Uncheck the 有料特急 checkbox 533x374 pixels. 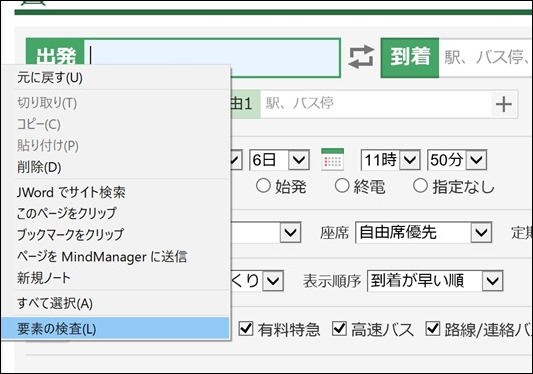pos(246,328)
